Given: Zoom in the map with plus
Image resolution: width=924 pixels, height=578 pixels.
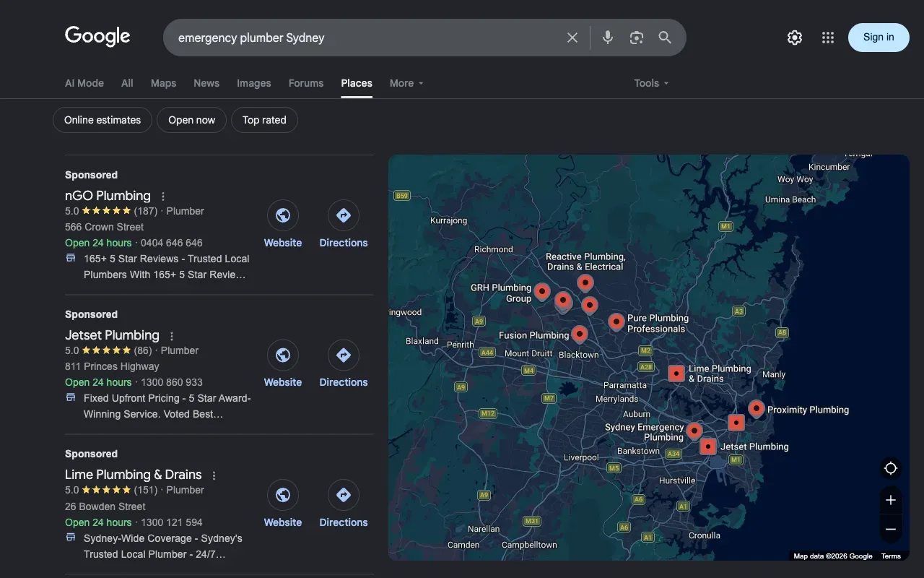Looking at the screenshot, I should (x=891, y=500).
